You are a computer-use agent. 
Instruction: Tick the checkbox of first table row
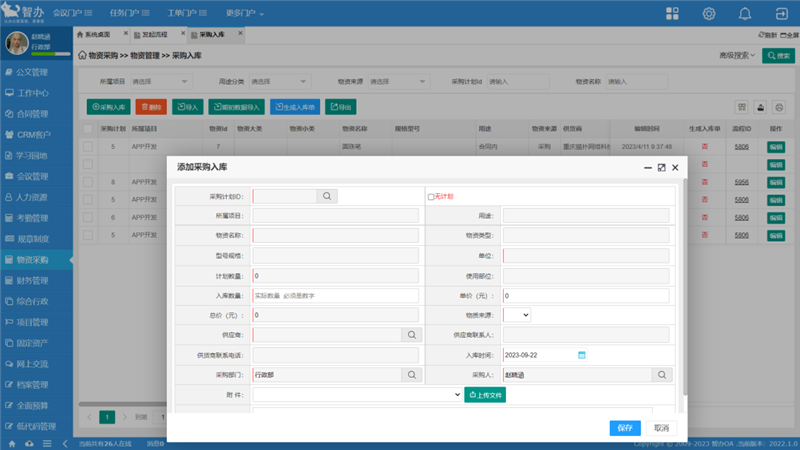coord(88,147)
